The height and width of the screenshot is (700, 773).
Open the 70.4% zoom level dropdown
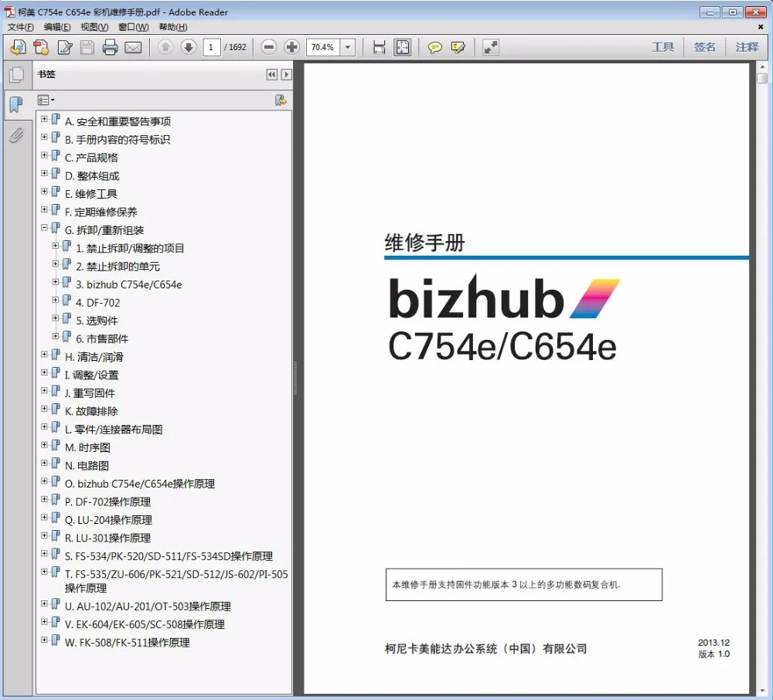pos(347,47)
